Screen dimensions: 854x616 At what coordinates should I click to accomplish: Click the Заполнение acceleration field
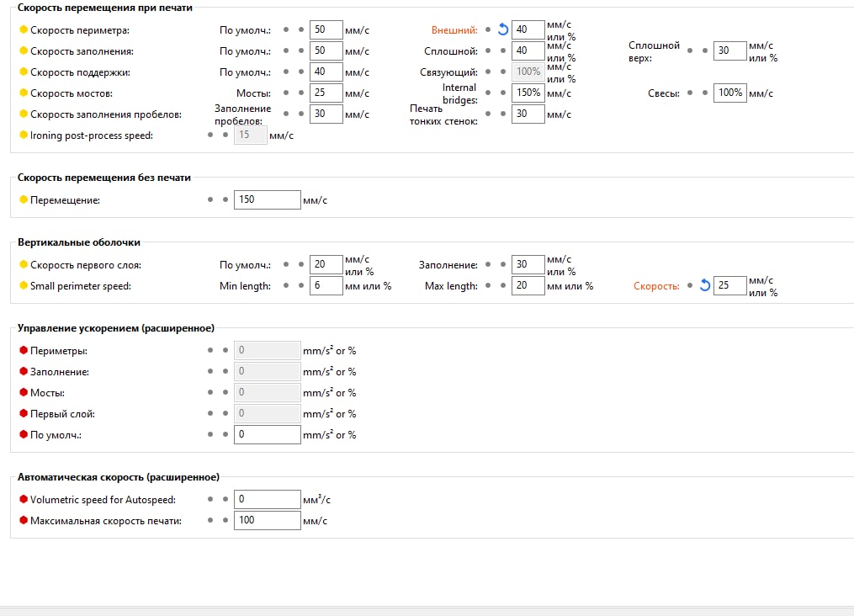coord(268,371)
